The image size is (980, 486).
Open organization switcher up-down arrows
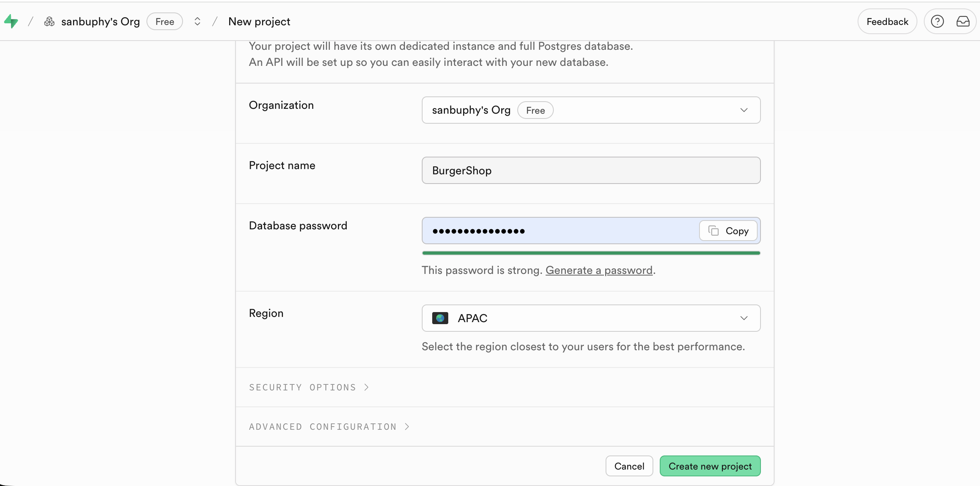(197, 22)
